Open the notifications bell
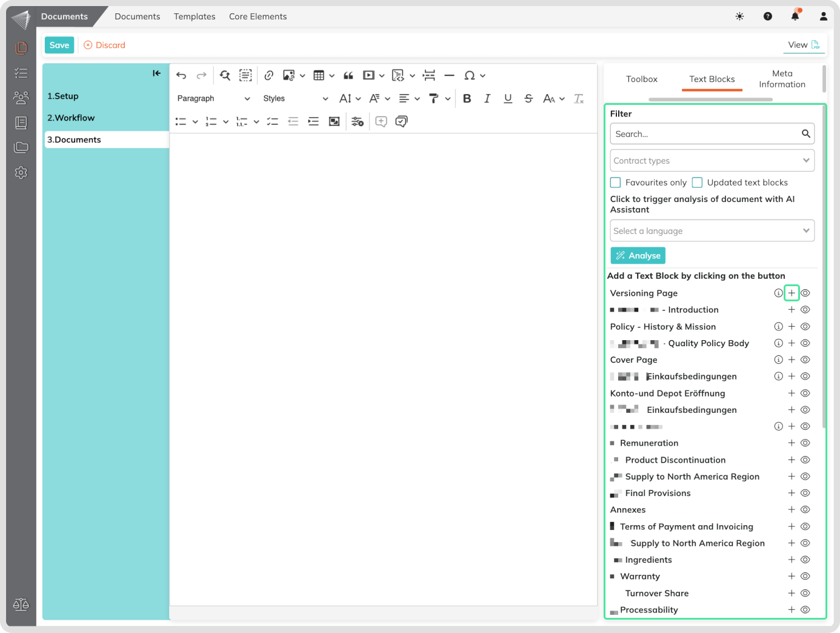 (795, 16)
